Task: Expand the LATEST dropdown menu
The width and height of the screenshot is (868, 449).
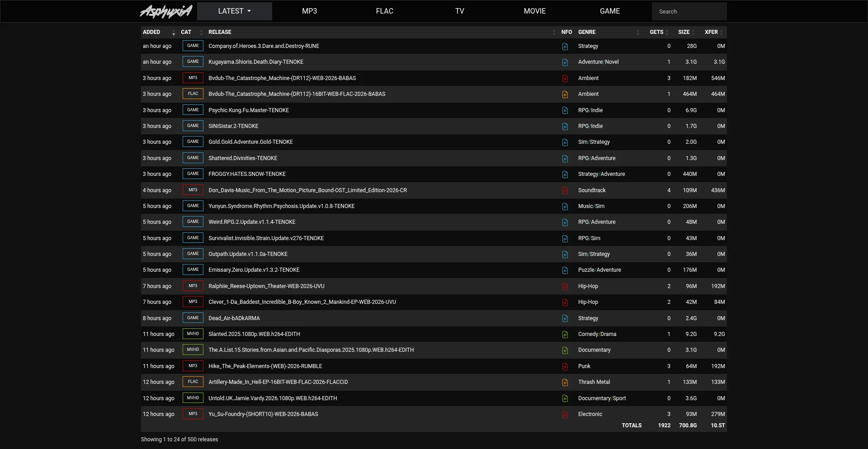Action: (x=234, y=11)
